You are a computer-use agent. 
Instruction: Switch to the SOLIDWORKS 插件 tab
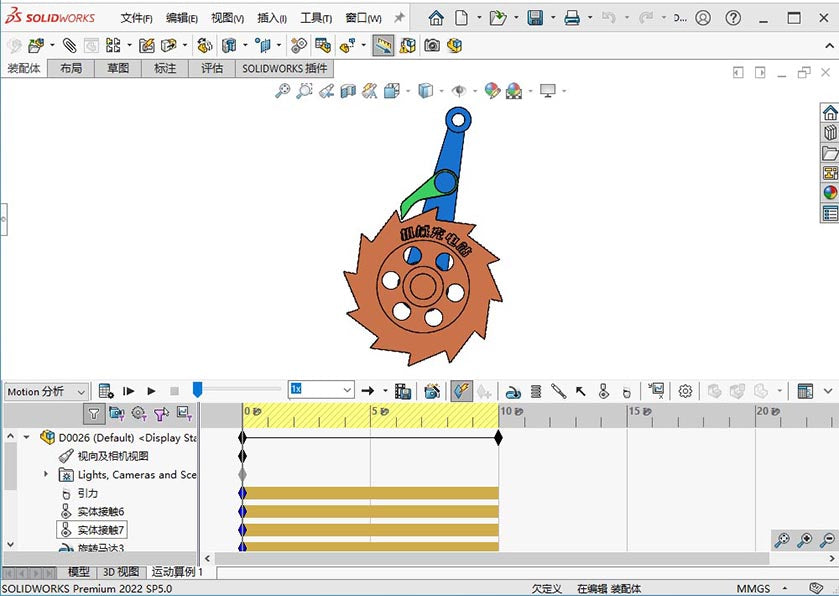pyautogui.click(x=285, y=68)
